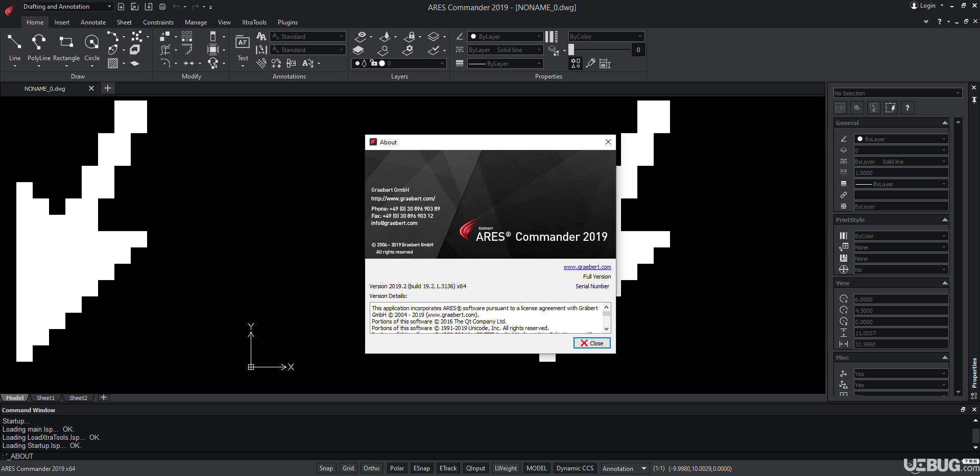This screenshot has width=980, height=476.
Task: Open ribbon ByLayer color dropdown
Action: 505,37
